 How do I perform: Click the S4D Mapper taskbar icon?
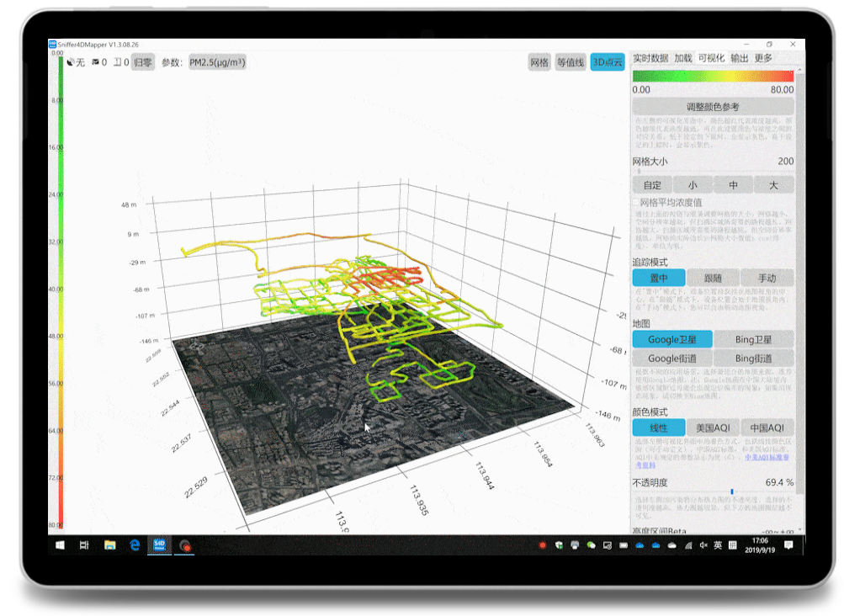(159, 545)
